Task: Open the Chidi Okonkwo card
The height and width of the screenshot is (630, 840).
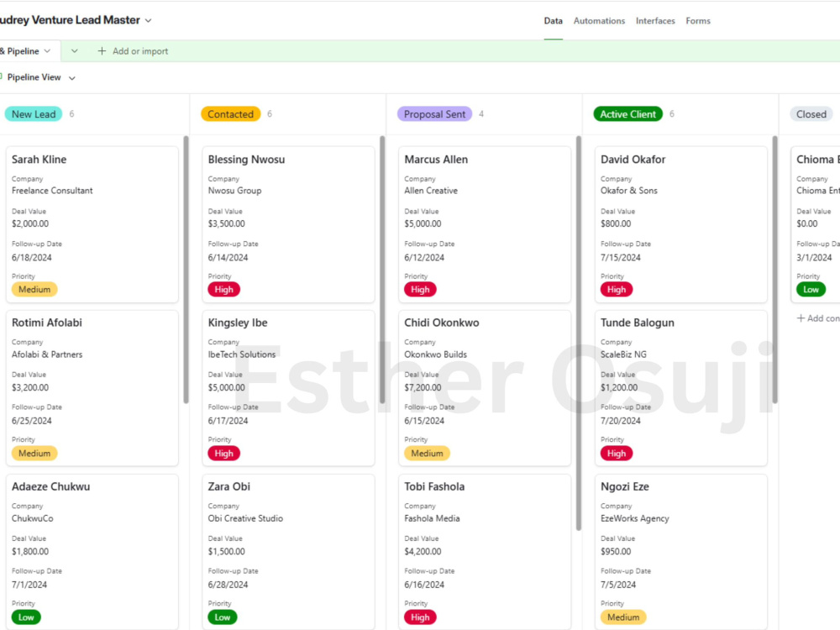Action: [x=485, y=388]
